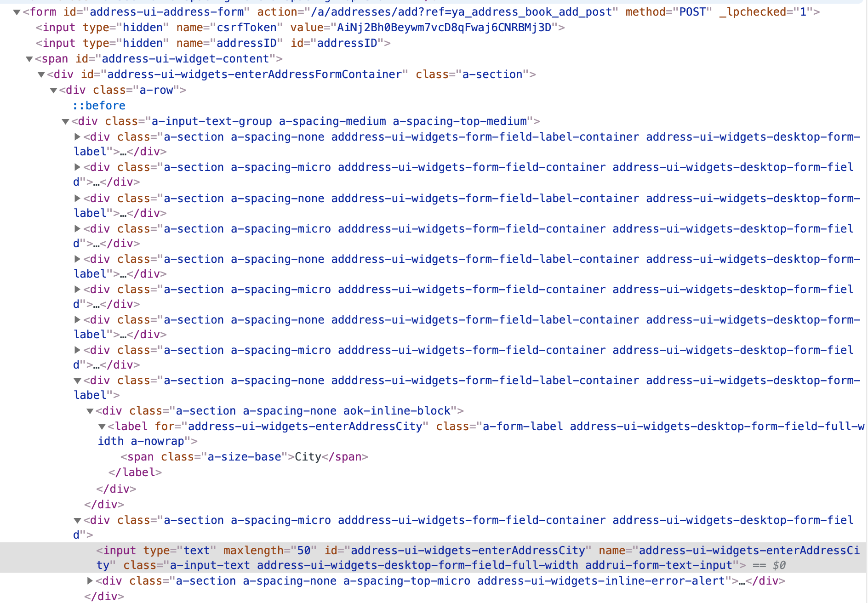Select the csrfToken hidden input line
Screen dimensions: 868x603
(x=300, y=28)
